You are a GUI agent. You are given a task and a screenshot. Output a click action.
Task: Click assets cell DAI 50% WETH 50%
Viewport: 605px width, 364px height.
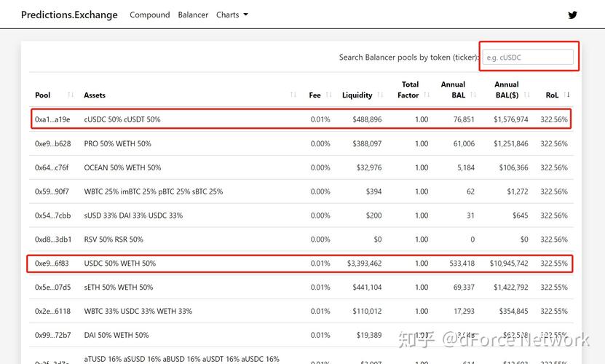coord(116,335)
